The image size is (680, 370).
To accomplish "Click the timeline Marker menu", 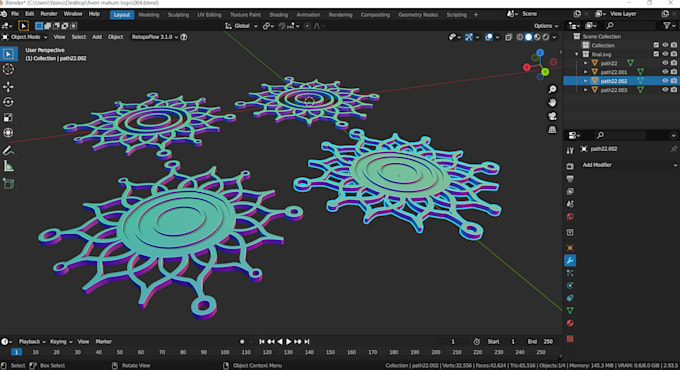I will click(x=103, y=342).
